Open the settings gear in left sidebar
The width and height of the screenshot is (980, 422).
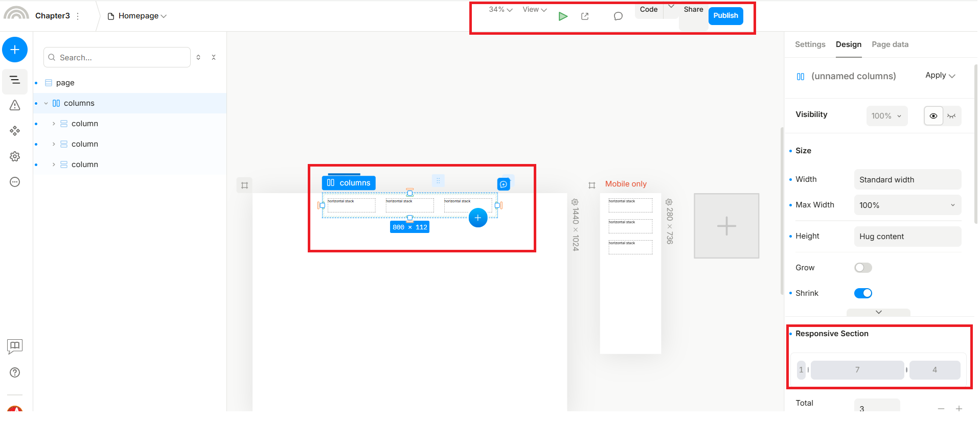click(x=15, y=156)
